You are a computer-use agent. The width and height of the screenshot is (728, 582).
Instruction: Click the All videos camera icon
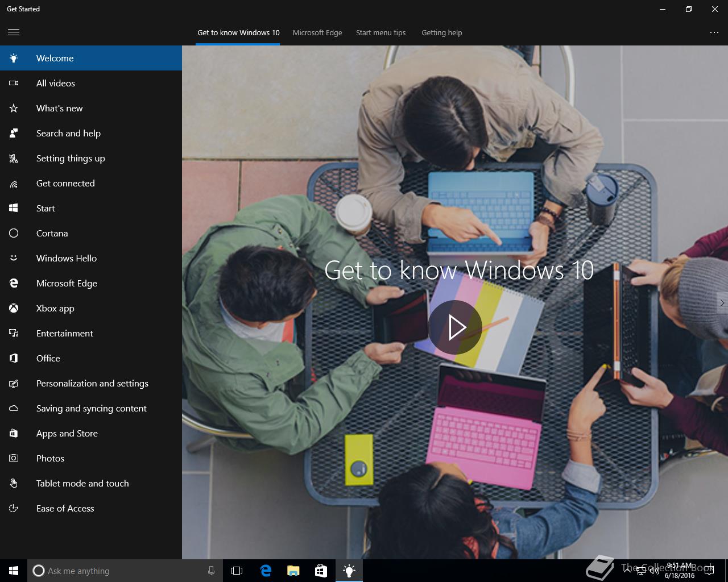pos(14,83)
